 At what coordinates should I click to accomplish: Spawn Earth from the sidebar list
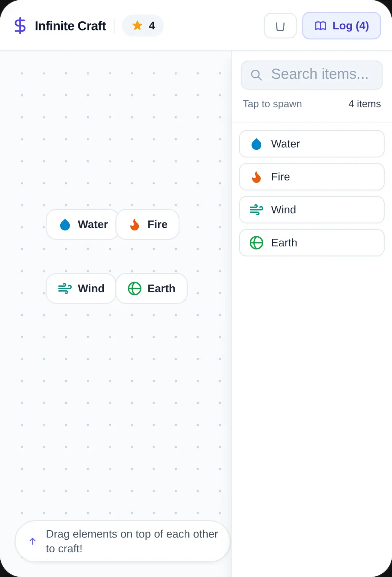pos(312,243)
